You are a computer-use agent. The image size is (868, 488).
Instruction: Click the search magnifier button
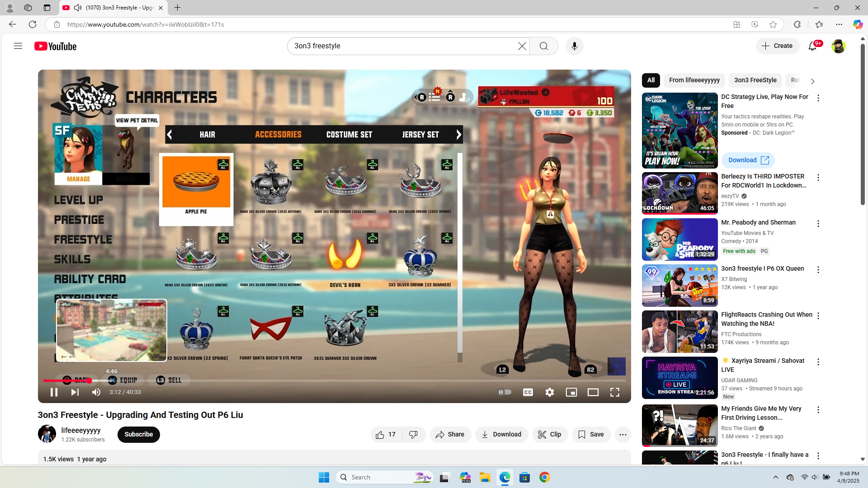coord(544,46)
